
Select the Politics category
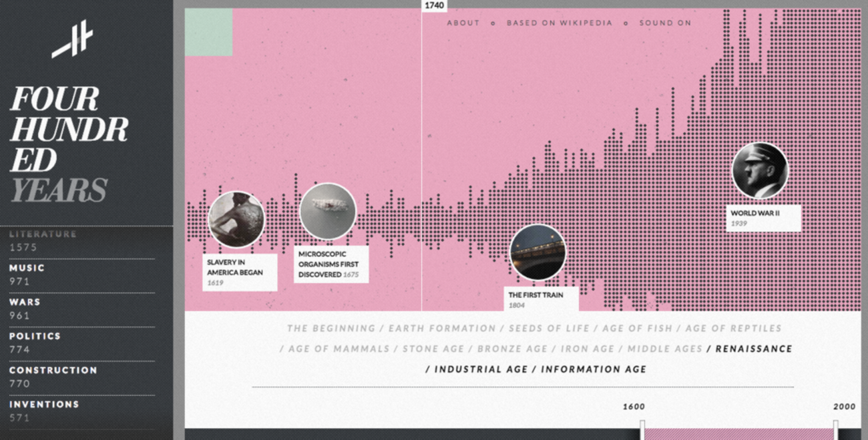(x=82, y=343)
